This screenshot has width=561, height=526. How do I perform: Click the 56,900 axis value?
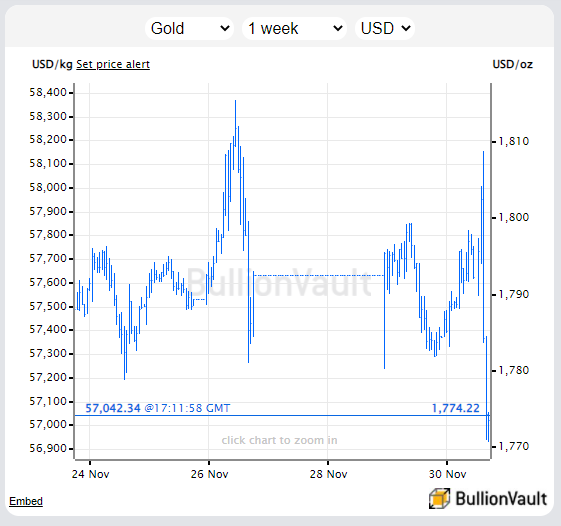click(x=48, y=448)
